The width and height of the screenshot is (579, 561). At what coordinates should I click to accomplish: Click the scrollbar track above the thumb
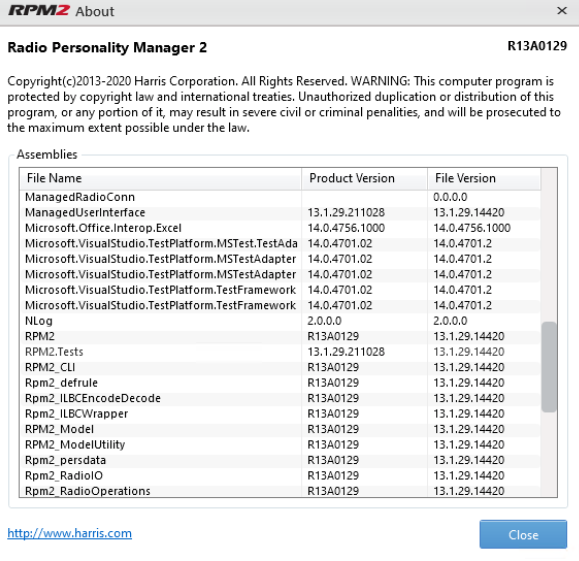[x=549, y=246]
